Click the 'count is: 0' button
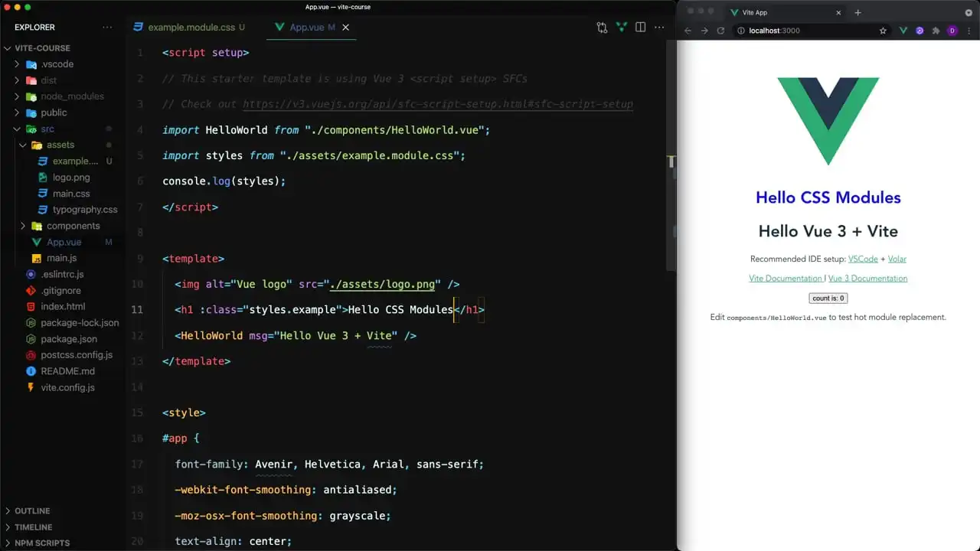This screenshot has height=551, width=980. pos(828,298)
